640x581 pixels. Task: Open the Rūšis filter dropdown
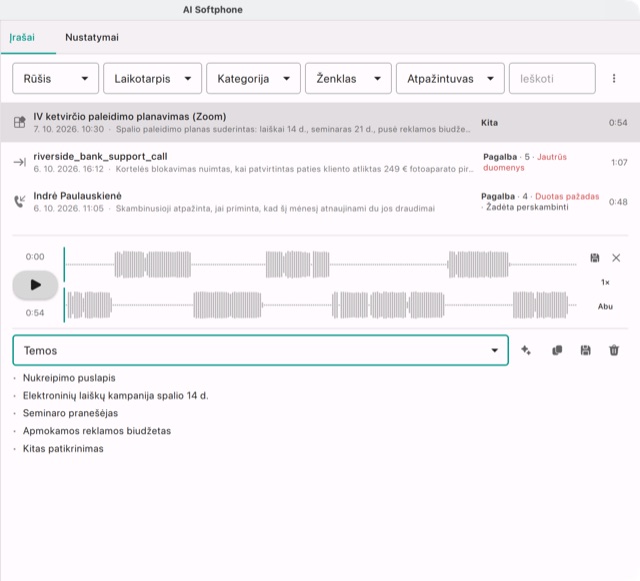click(56, 78)
